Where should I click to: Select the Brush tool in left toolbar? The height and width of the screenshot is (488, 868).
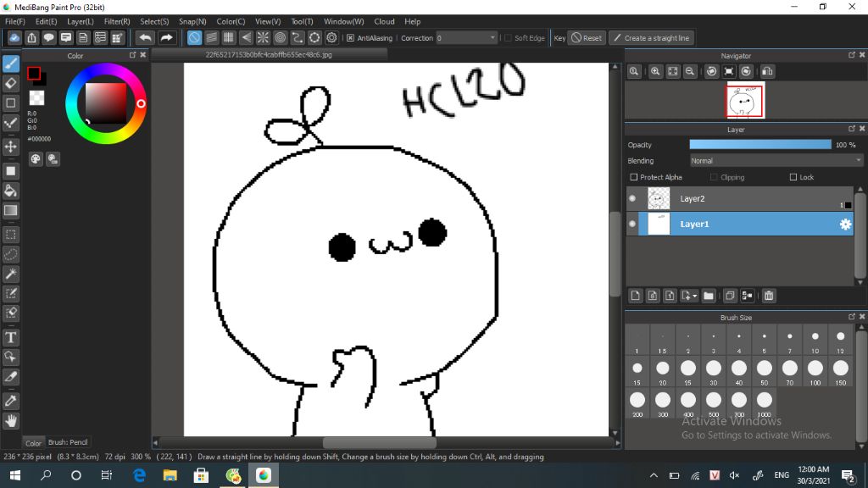10,63
